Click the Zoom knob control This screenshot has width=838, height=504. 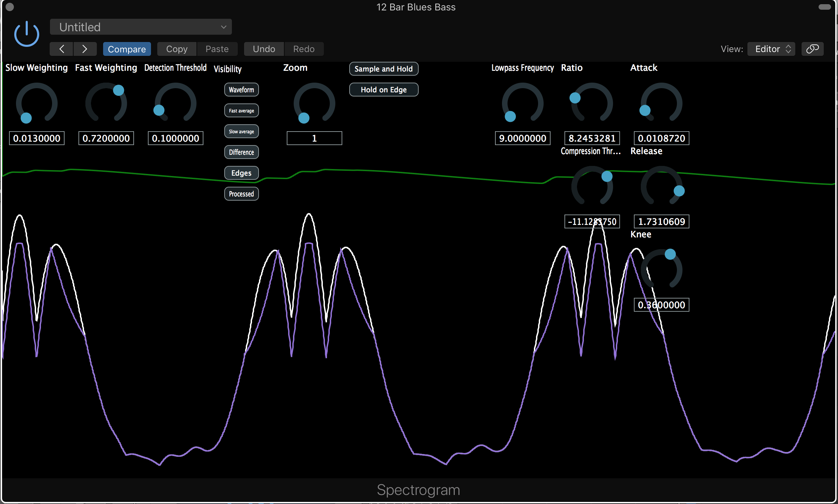coord(314,103)
